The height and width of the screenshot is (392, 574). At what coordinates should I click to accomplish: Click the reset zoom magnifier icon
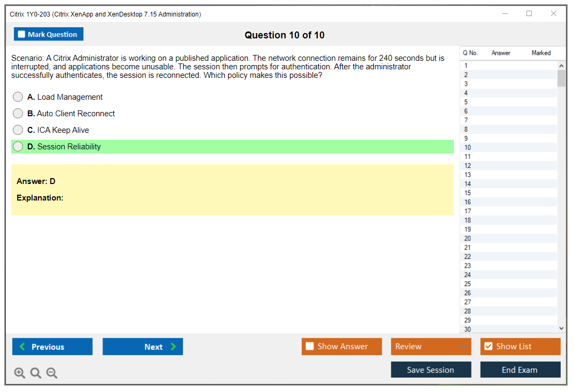click(x=36, y=373)
